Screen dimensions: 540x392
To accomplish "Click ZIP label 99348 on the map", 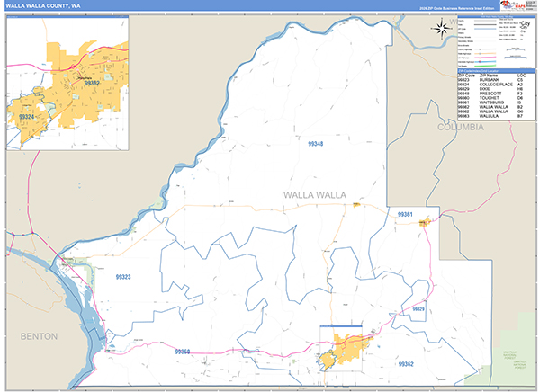I will (x=316, y=144).
